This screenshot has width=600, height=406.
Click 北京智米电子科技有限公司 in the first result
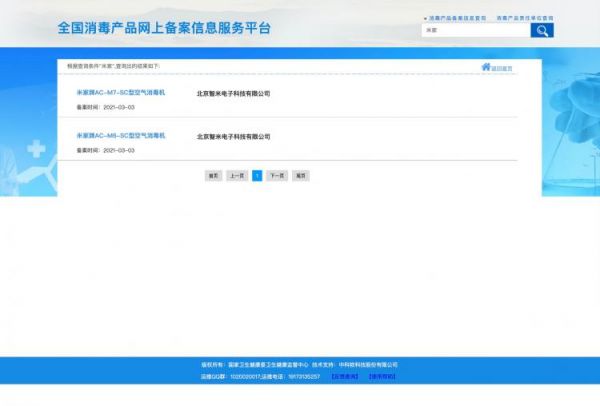[x=233, y=94]
